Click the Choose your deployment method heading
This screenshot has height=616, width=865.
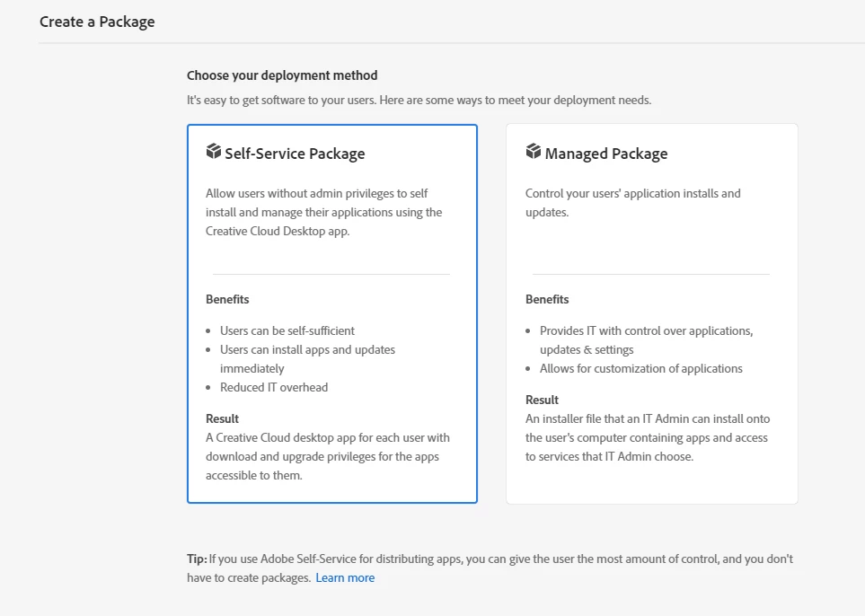click(282, 75)
